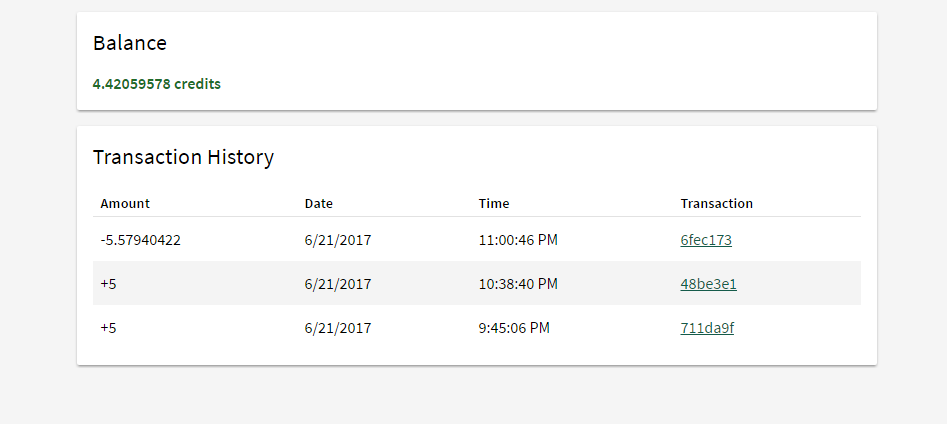
Task: Select the 11:00:46 PM time cell
Action: (x=518, y=240)
